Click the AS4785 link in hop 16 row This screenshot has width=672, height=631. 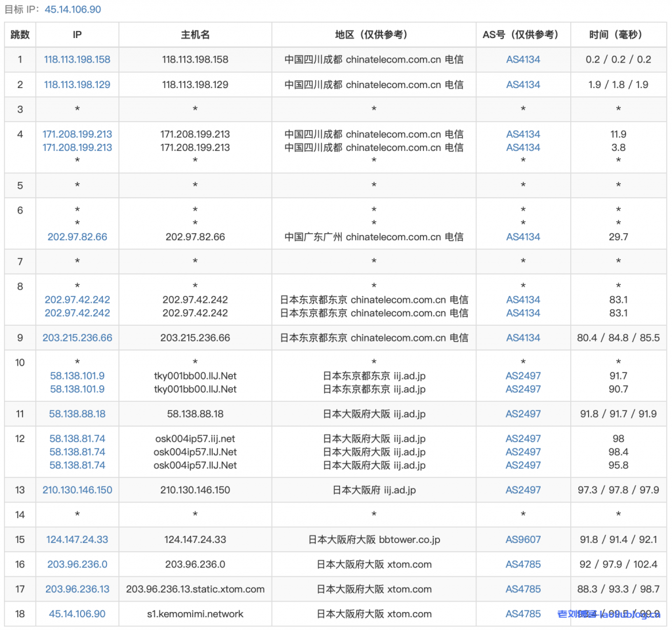523,564
